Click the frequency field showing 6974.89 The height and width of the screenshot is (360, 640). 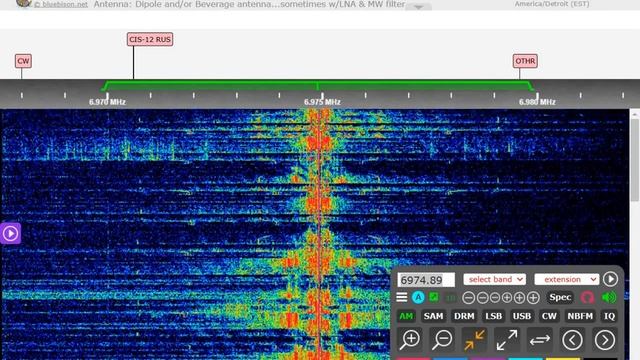426,280
